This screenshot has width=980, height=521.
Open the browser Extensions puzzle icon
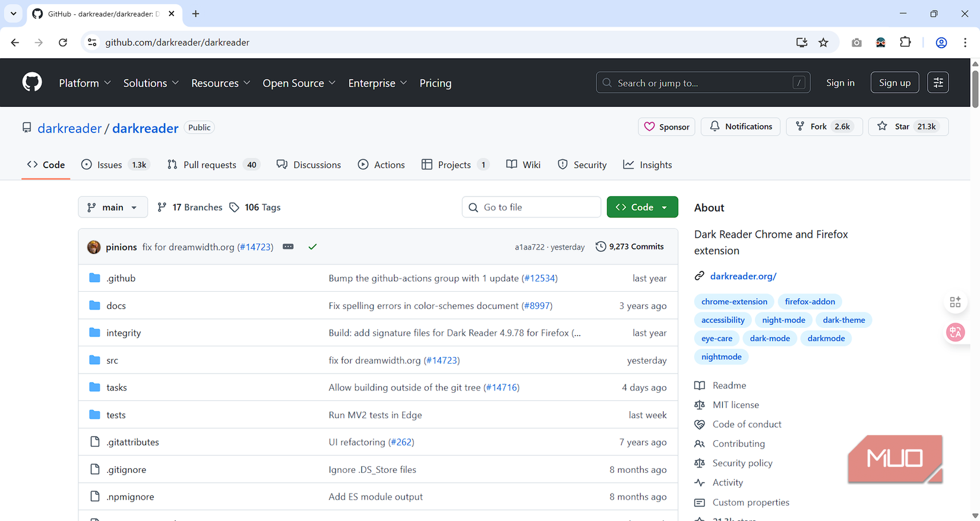pyautogui.click(x=905, y=42)
